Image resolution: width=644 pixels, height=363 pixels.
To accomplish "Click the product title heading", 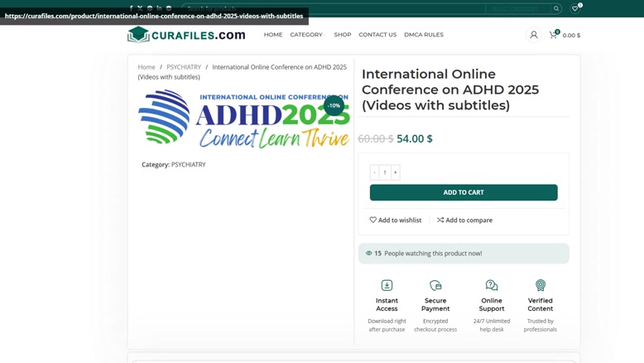I will pos(450,90).
